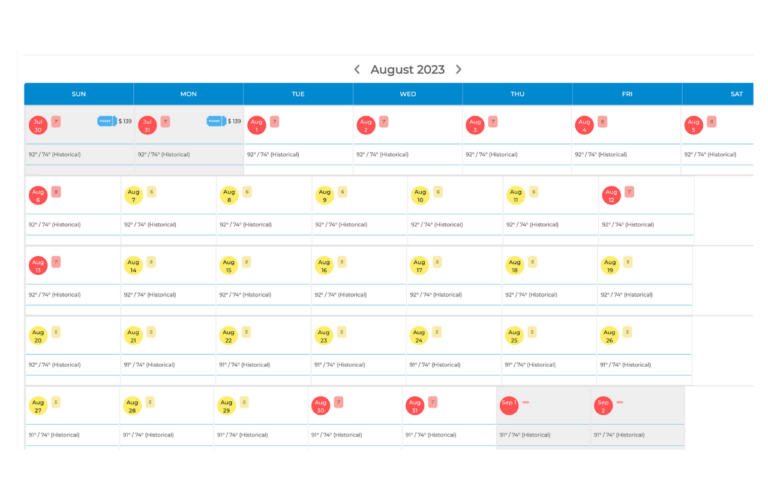The image size is (768, 498).
Task: Advance to next month with right chevron
Action: click(459, 69)
